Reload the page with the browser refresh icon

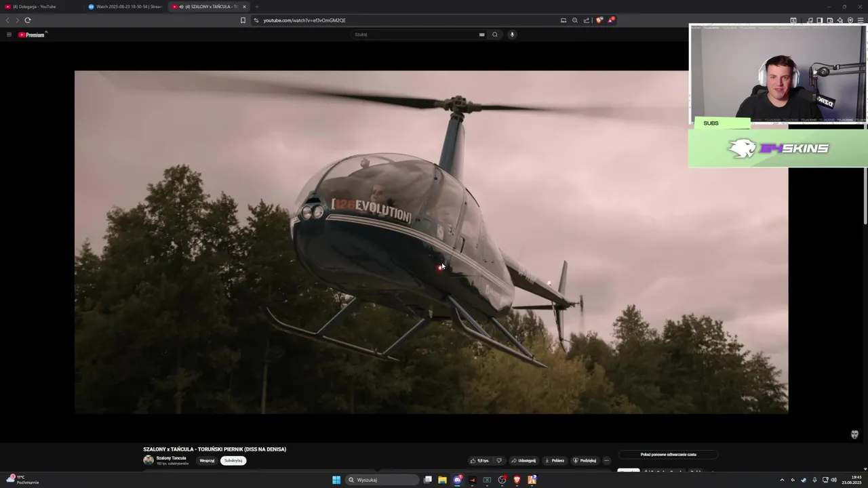(27, 20)
